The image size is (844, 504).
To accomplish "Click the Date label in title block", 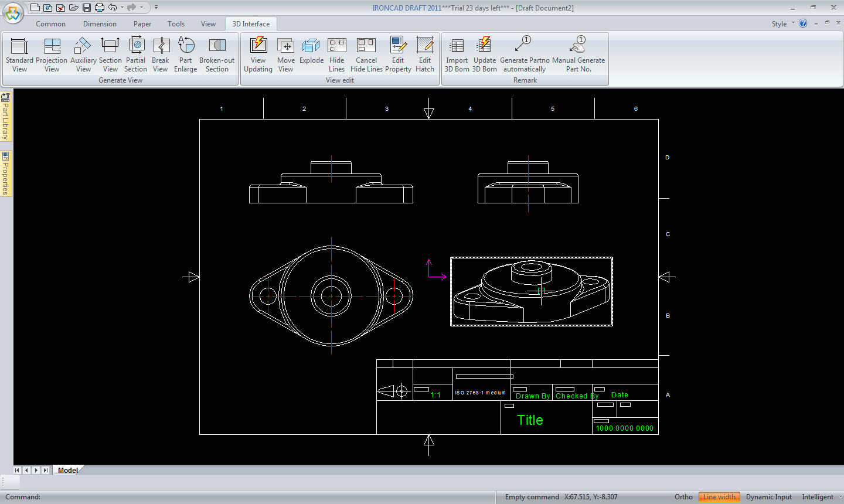I will coord(620,395).
